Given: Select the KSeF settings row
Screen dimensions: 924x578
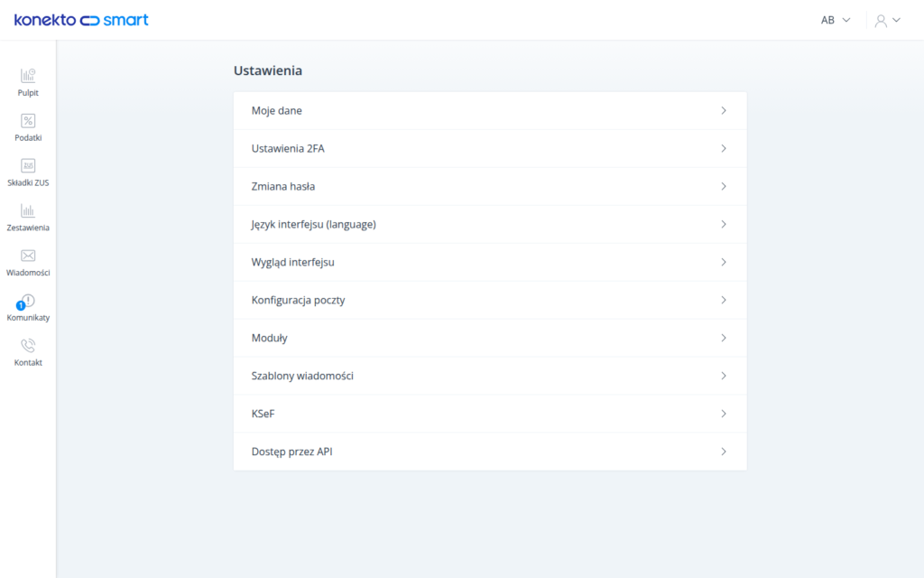Looking at the screenshot, I should 490,414.
